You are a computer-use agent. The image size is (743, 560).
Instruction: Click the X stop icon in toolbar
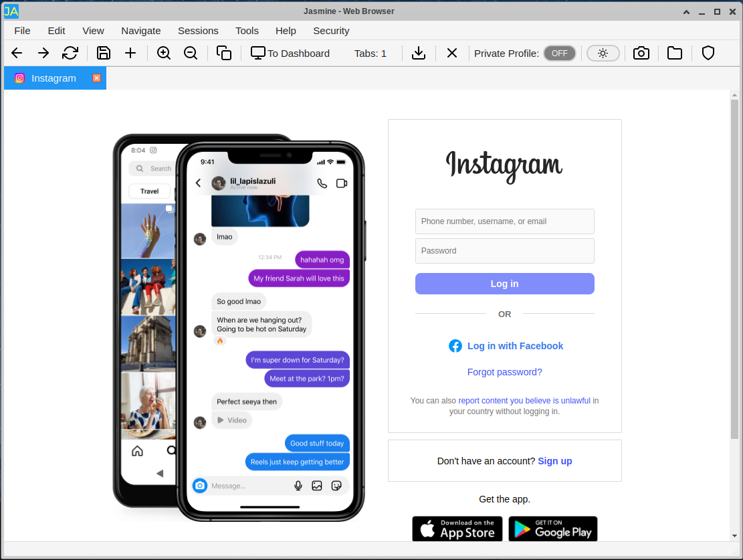point(452,53)
